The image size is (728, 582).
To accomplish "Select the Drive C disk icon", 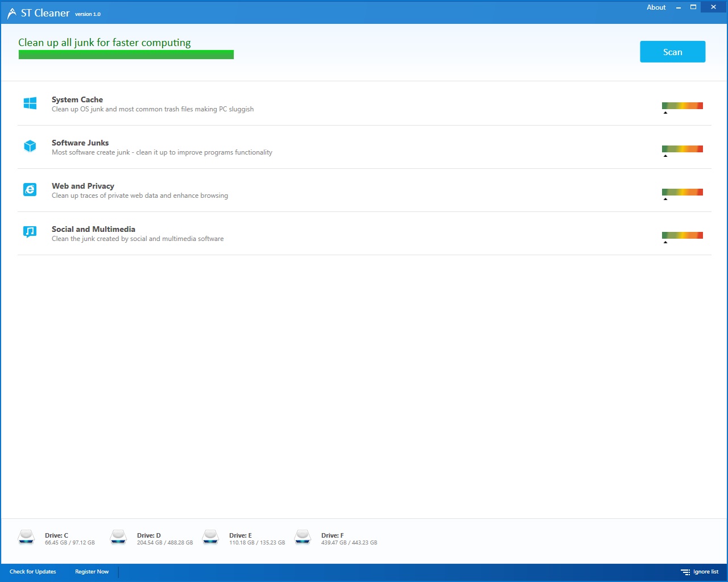I will coord(26,537).
